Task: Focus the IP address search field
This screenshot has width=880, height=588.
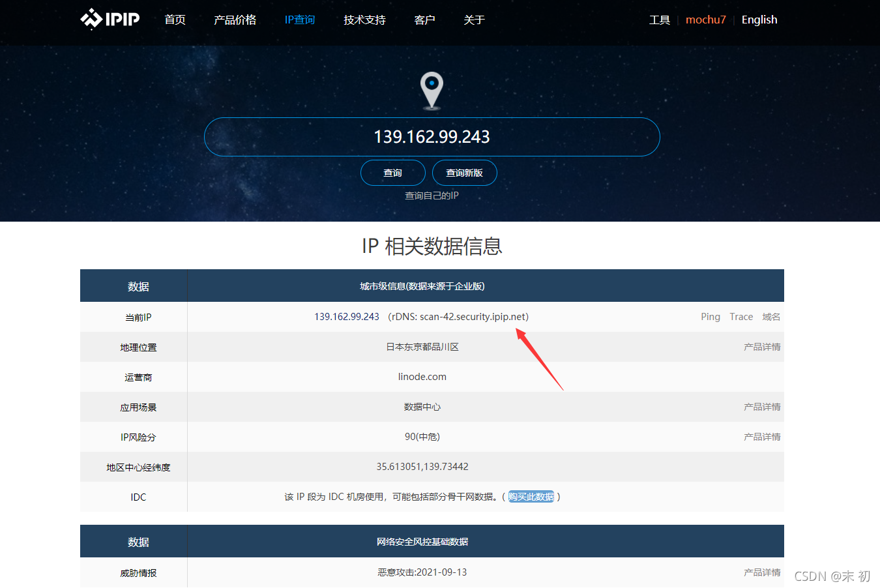Action: (x=432, y=137)
